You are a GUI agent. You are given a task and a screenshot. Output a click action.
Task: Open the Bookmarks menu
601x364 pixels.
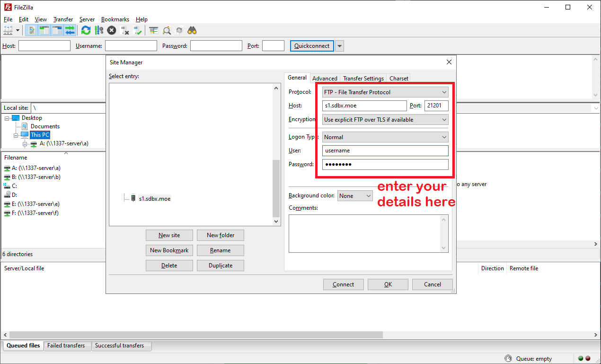tap(115, 19)
